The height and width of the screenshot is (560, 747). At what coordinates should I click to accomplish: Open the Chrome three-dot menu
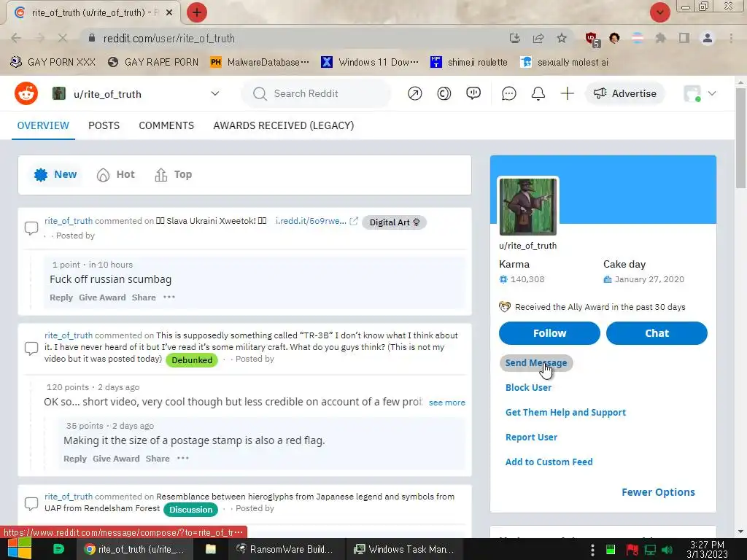point(731,38)
